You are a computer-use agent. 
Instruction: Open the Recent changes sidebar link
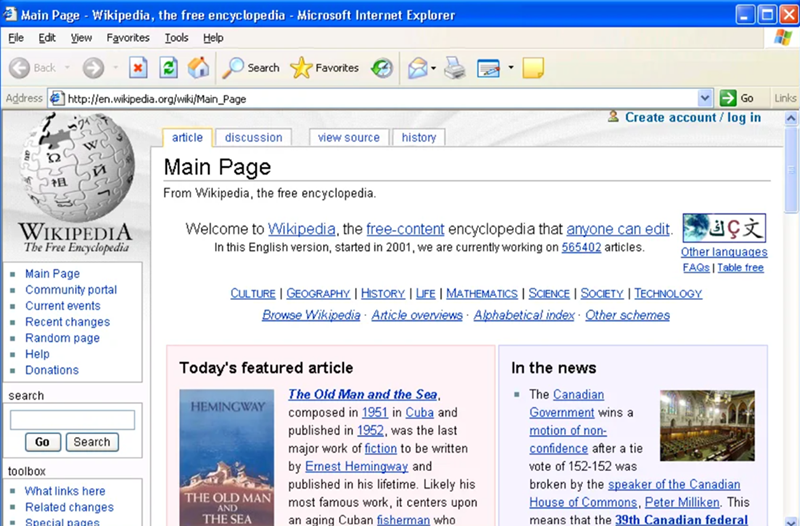67,322
